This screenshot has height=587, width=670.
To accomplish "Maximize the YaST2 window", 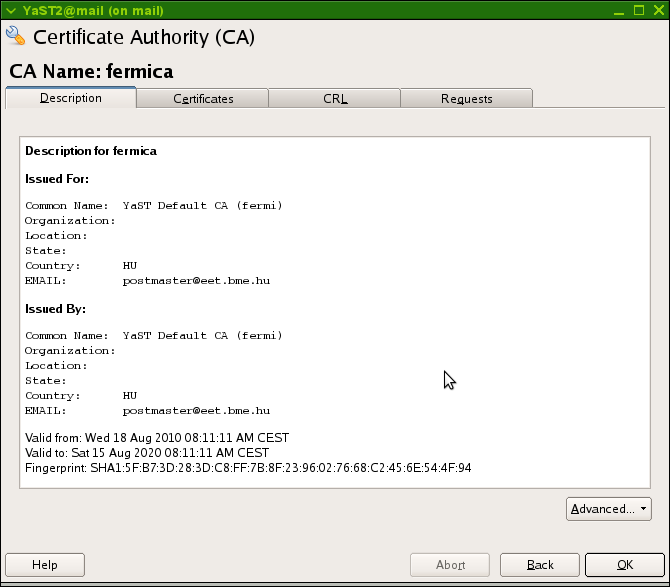I will tap(639, 10).
